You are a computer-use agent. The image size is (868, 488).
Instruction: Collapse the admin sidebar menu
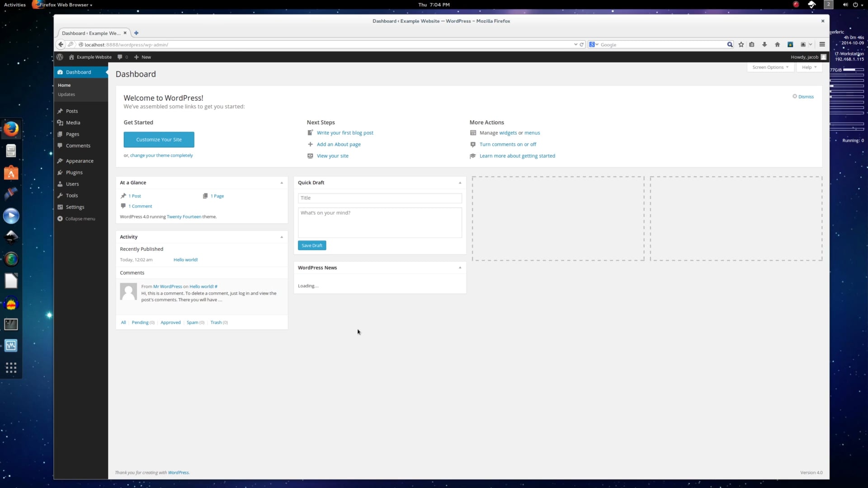(76, 219)
